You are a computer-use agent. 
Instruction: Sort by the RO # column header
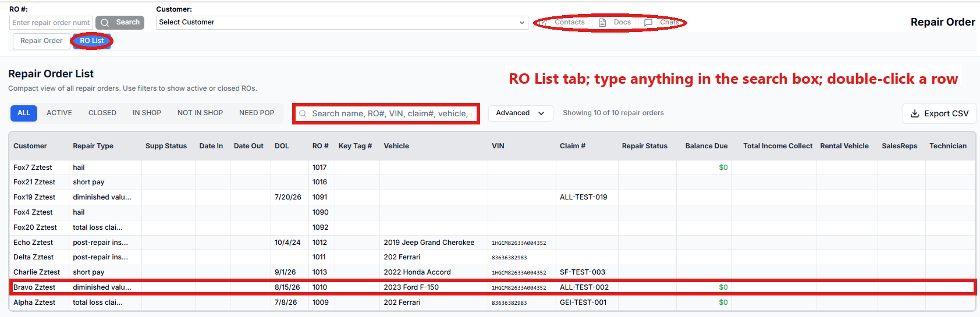[321, 146]
